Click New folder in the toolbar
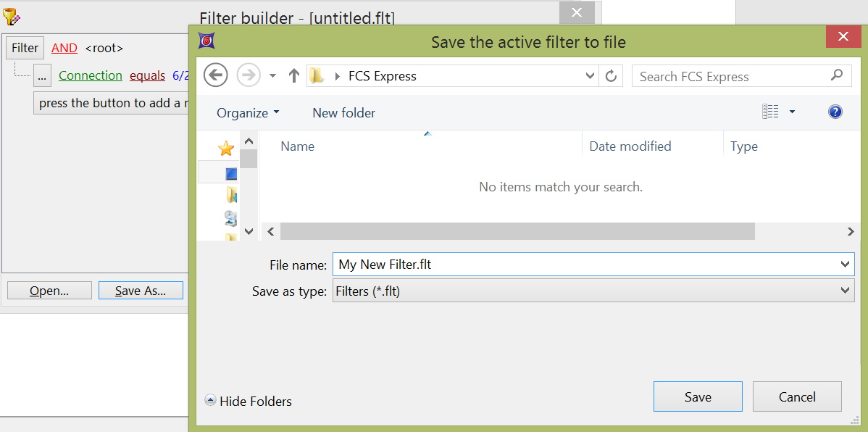Viewport: 868px width, 432px height. 343,113
